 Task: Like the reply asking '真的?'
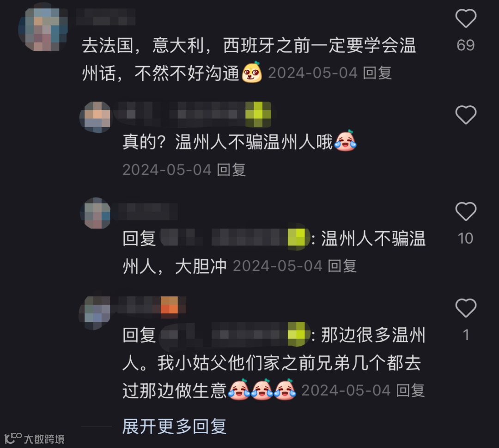pos(466,115)
